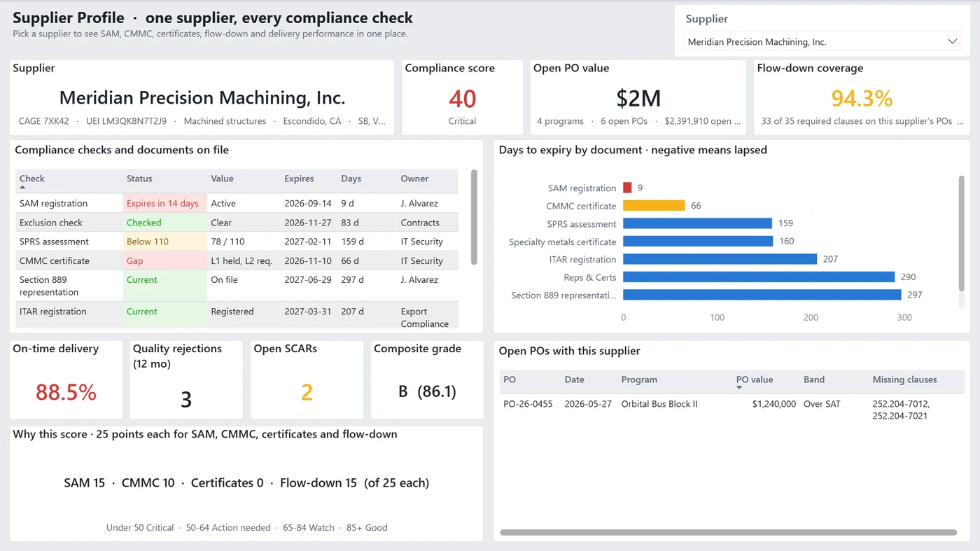Click the 'Export Compliance' owner cell
Screen dimensions: 980x551
click(425, 318)
